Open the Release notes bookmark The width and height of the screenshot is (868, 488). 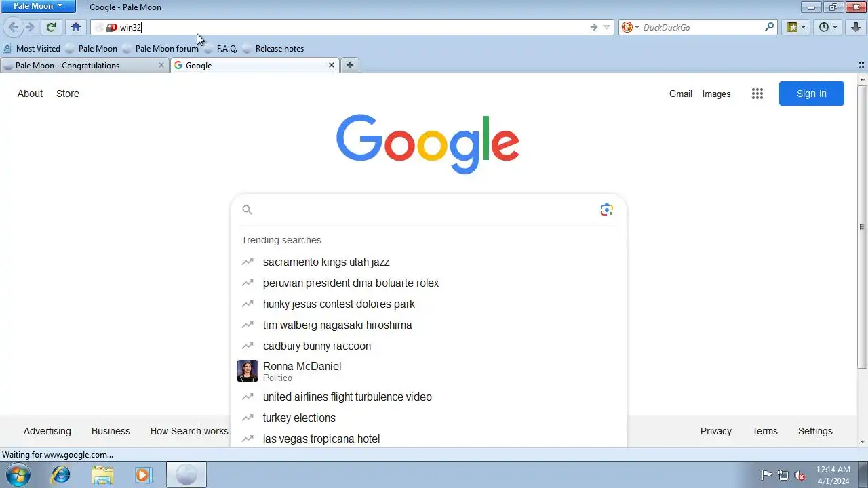coord(273,49)
